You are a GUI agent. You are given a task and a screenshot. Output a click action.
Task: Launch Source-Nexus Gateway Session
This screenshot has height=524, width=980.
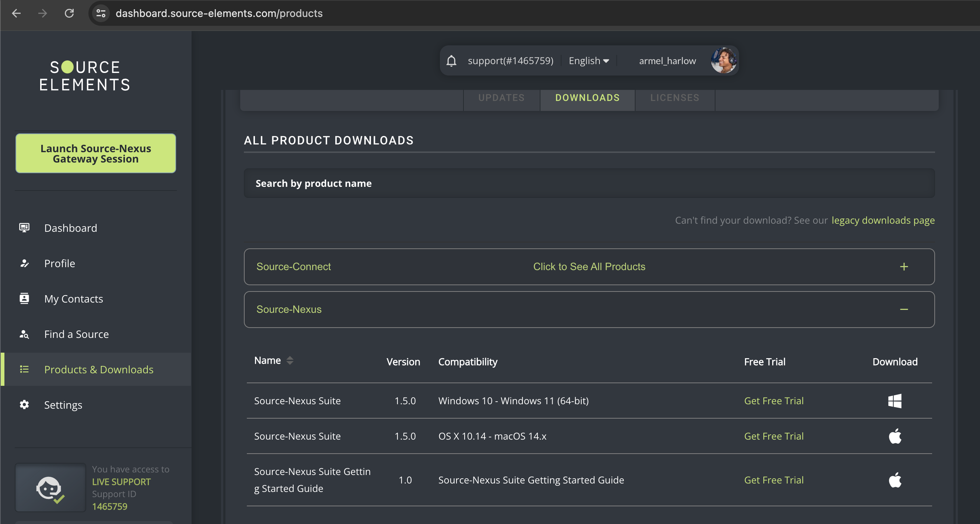point(95,153)
